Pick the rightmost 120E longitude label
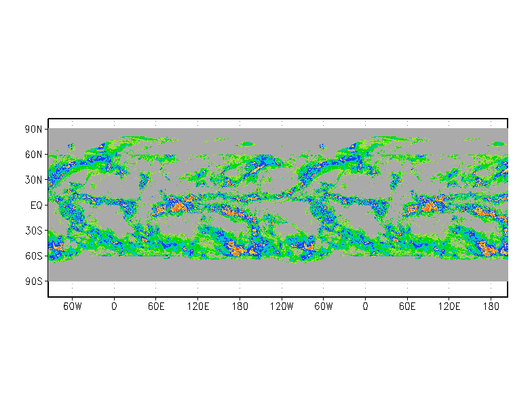Image resolution: width=532 pixels, height=415 pixels. pos(450,307)
